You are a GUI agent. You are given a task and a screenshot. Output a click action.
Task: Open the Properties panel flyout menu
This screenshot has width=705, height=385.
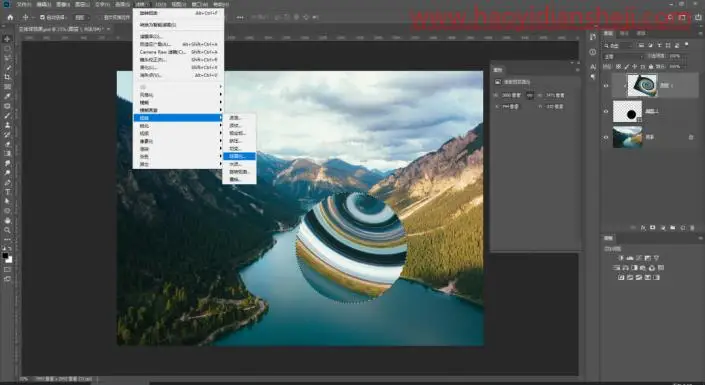click(577, 70)
